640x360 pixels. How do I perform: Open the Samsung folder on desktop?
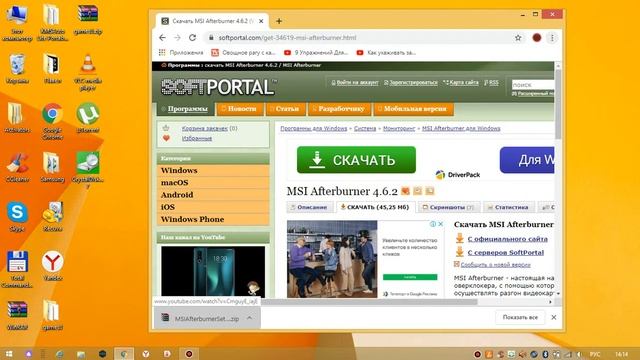52,167
